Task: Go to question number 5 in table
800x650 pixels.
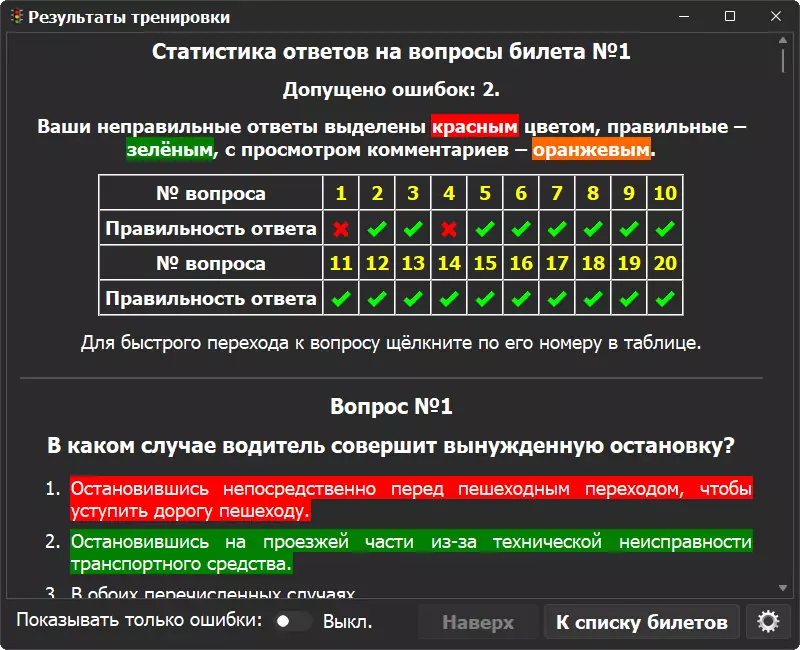Action: pos(485,193)
